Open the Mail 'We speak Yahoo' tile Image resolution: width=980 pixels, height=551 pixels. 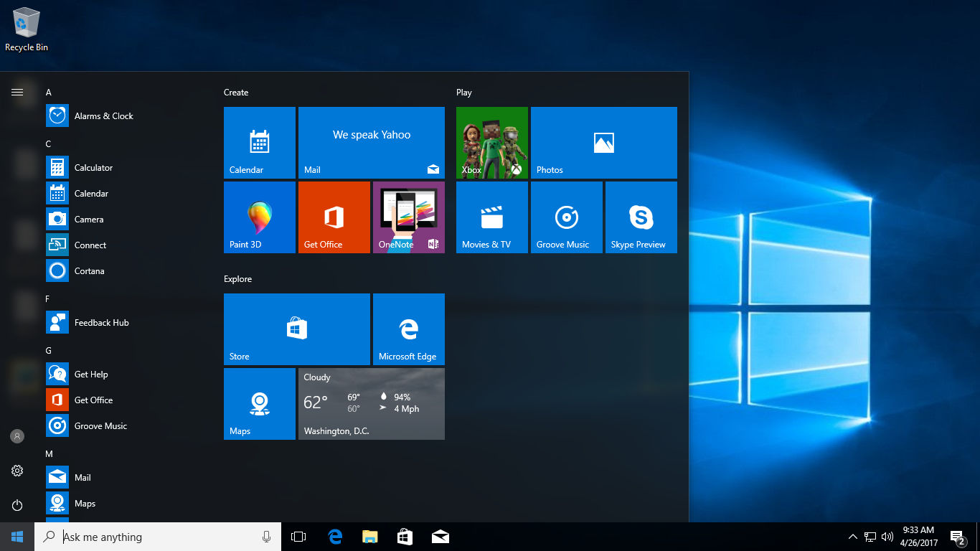coord(372,143)
